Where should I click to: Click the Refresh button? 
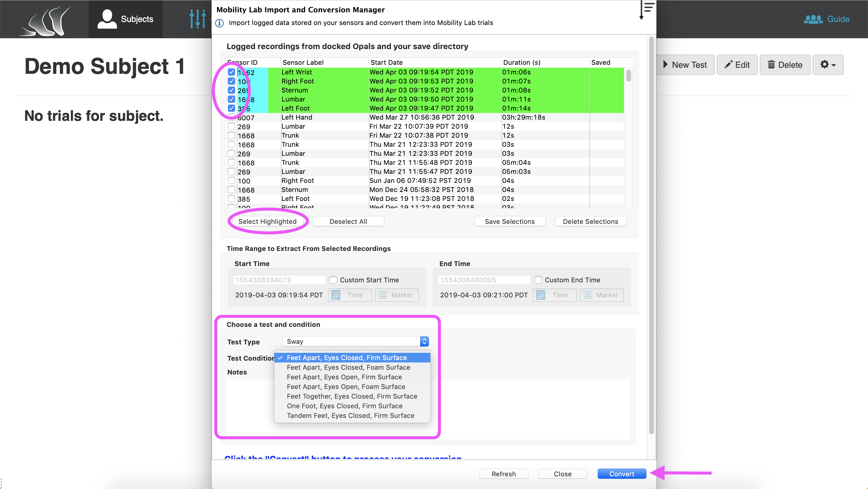503,474
